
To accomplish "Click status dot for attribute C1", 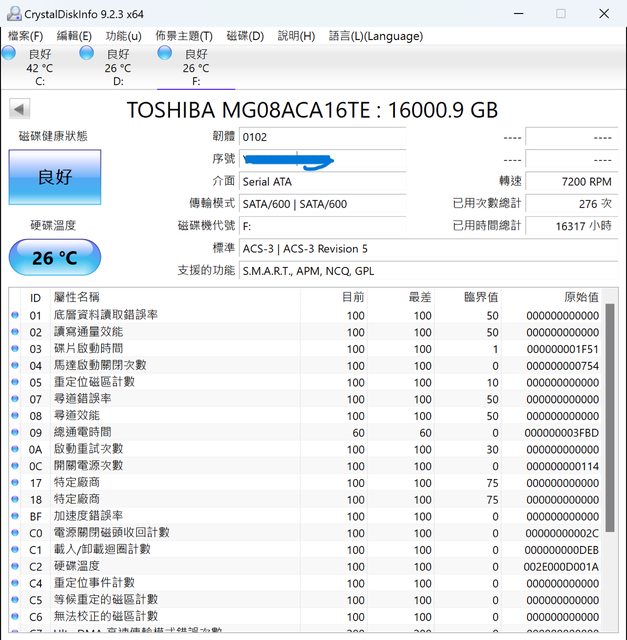I will 15,549.
